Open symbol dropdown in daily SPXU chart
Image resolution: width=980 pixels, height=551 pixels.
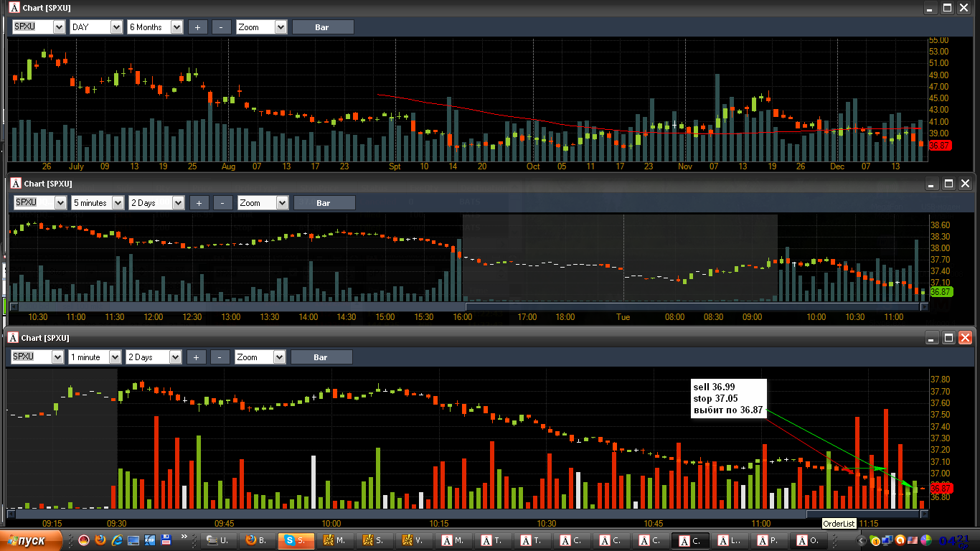click(x=59, y=27)
